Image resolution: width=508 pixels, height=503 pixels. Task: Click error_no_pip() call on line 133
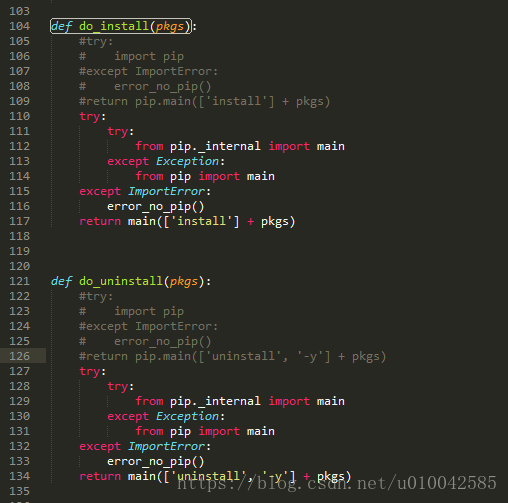coord(155,462)
